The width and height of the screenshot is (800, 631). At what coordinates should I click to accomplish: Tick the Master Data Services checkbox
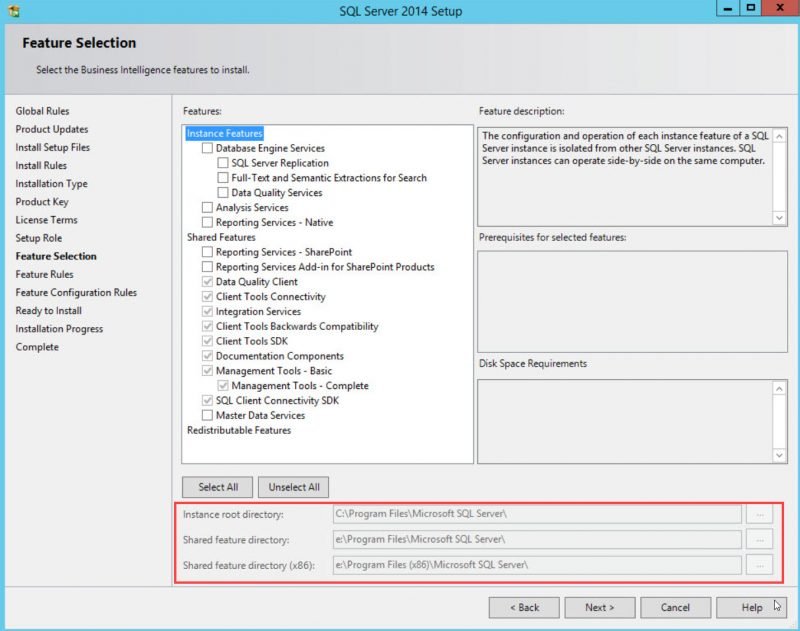pyautogui.click(x=207, y=415)
